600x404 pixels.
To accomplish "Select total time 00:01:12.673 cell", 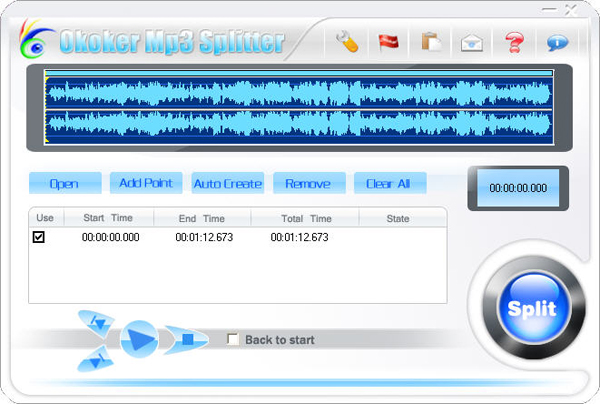I will pos(299,237).
